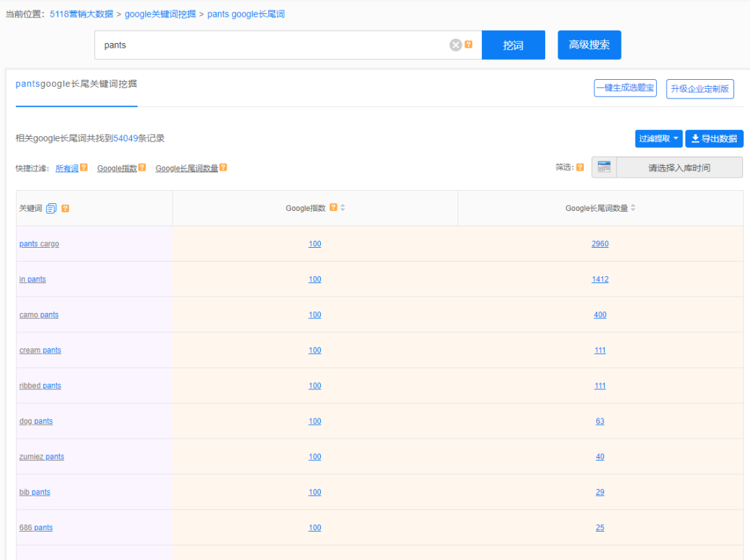Sort by Google指数 column arrows
Image resolution: width=750 pixels, height=560 pixels.
click(x=342, y=207)
